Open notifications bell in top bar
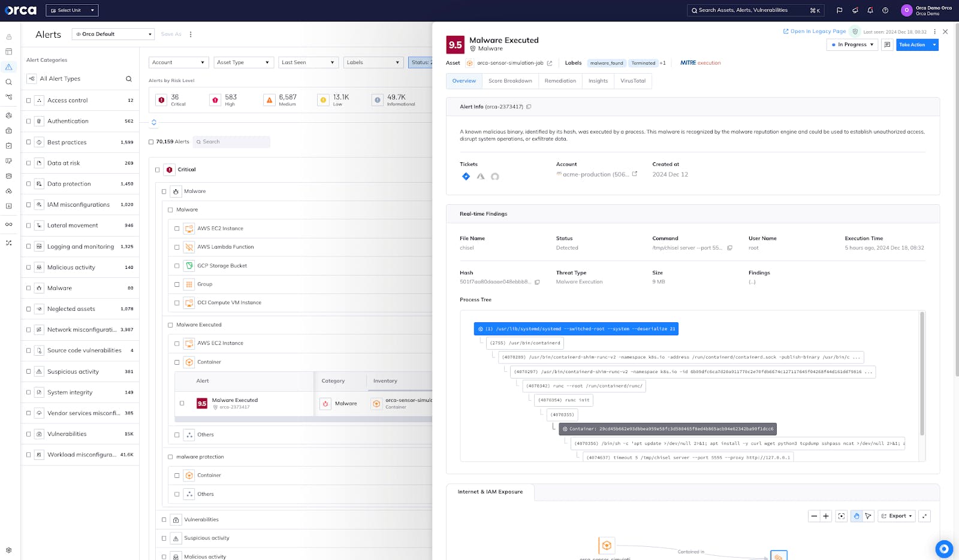 coord(870,10)
